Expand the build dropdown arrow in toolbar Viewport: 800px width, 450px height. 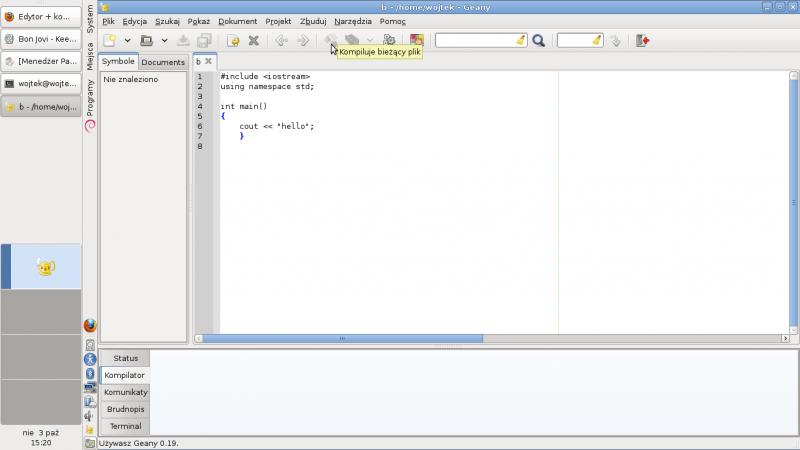click(369, 41)
